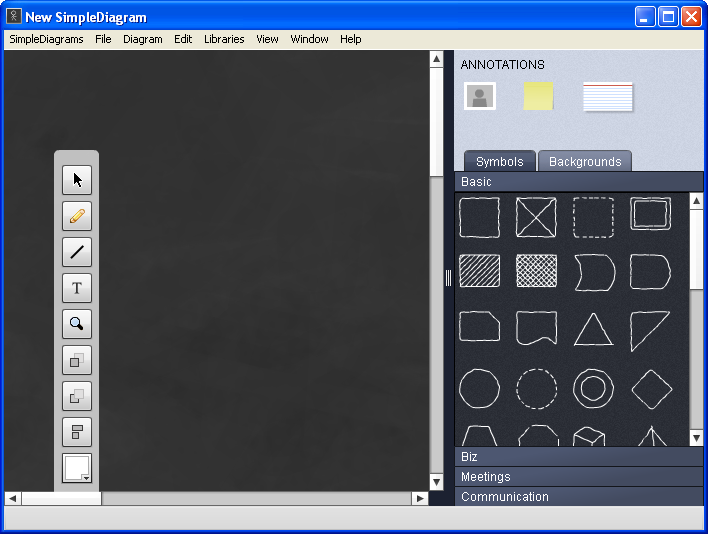
Task: Click the canvas horizontal scrollbar thumb
Action: (x=61, y=498)
